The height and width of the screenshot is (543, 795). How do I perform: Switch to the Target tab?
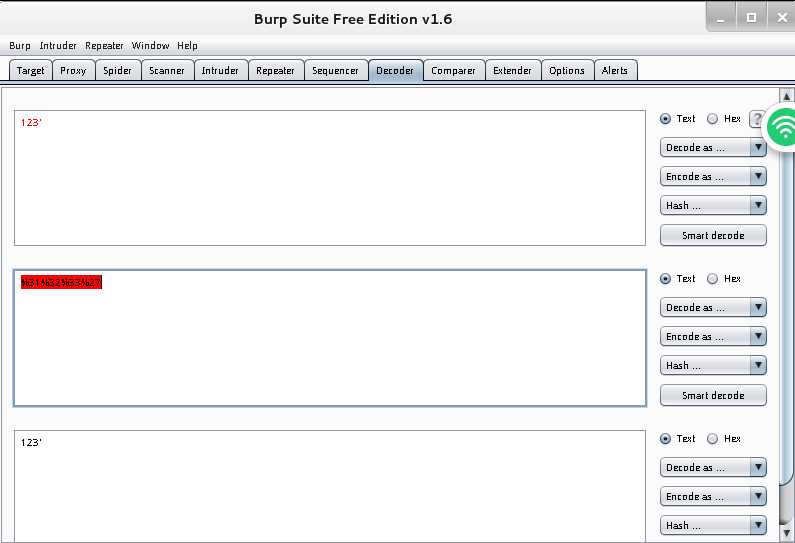coord(30,70)
